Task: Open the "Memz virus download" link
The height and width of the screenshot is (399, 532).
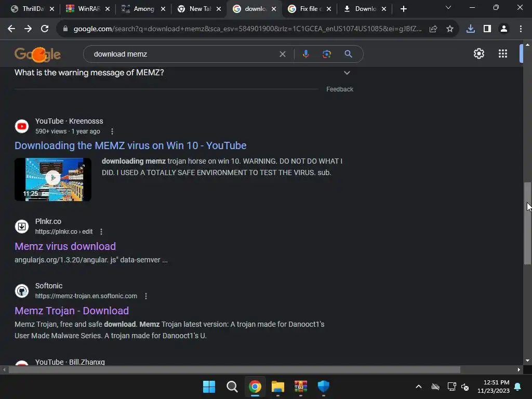Action: coord(65,246)
